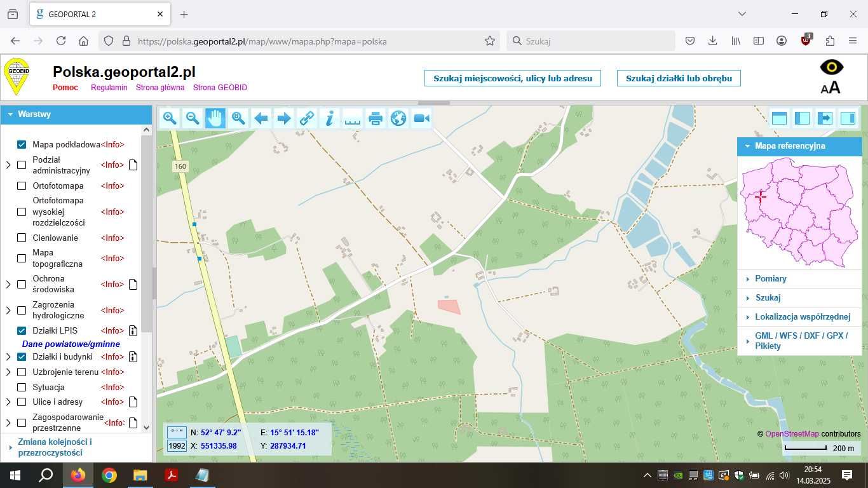Bookmark page with the star icon
This screenshot has width=868, height=488.
(490, 41)
